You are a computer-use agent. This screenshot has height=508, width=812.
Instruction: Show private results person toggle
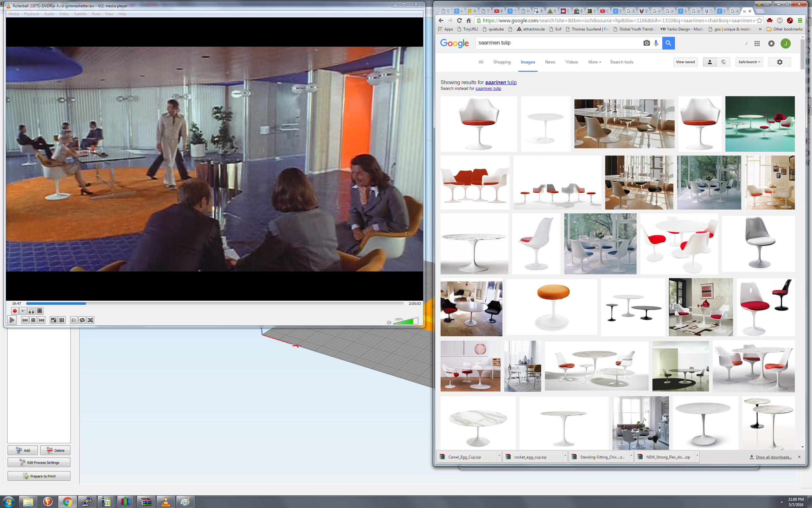pos(710,62)
